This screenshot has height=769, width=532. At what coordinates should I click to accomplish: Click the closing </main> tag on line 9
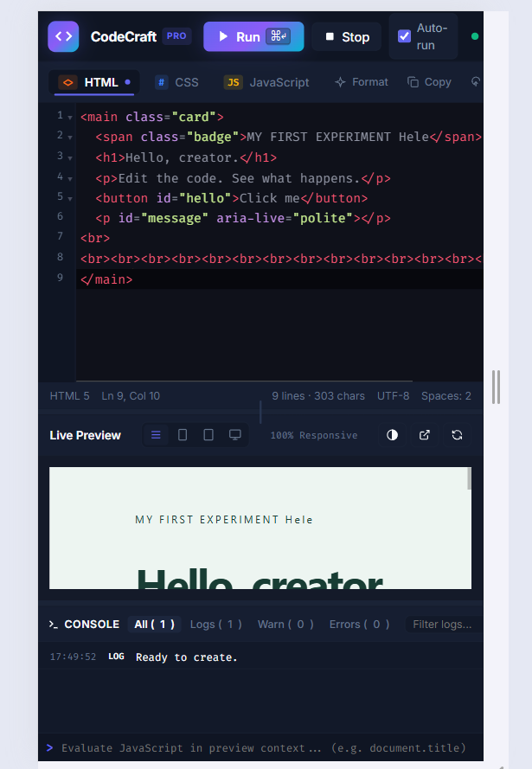(x=106, y=279)
